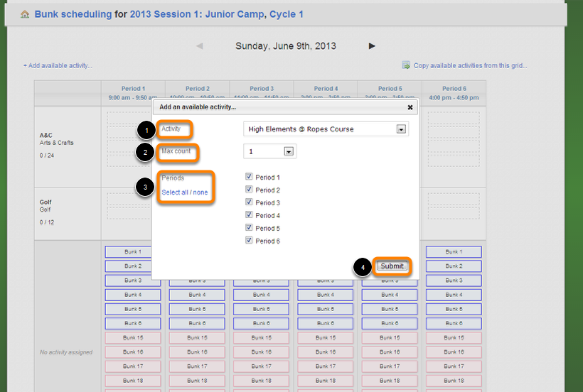
Task: Uncheck the Period 1 checkbox
Action: click(249, 177)
